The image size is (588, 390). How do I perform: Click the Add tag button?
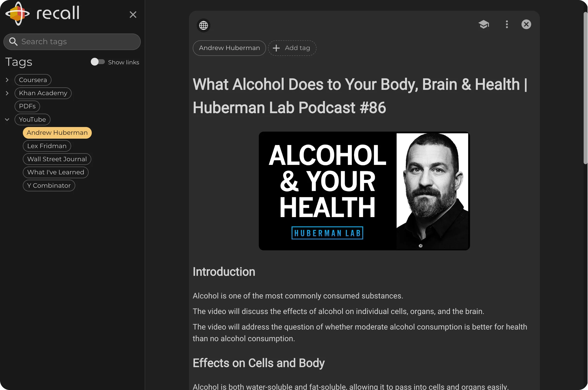(x=292, y=48)
